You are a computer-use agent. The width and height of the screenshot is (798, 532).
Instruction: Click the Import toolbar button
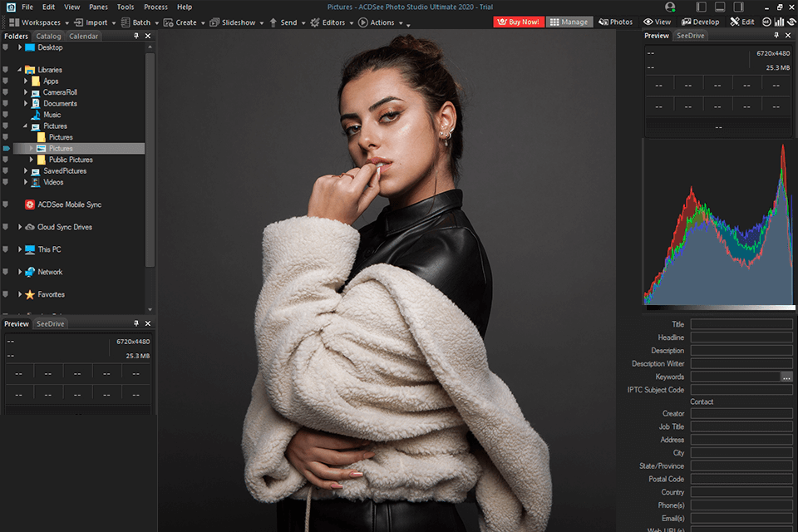pyautogui.click(x=91, y=22)
